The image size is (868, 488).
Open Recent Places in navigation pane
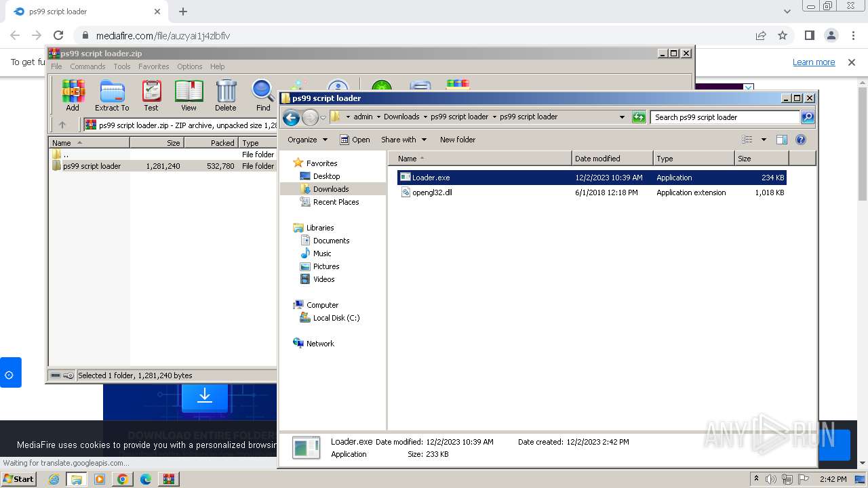pos(336,202)
